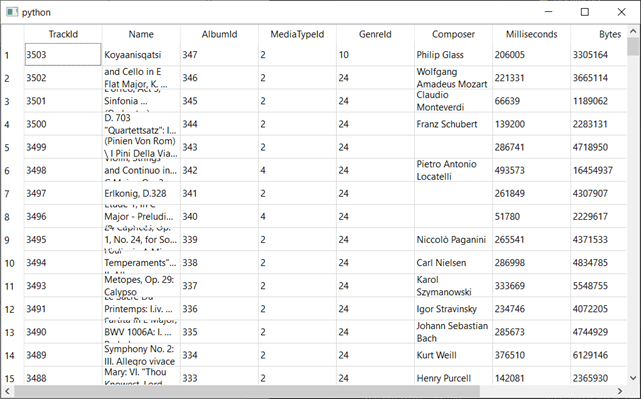Select row header 10
Screen dimensions: 641x399
click(13, 263)
